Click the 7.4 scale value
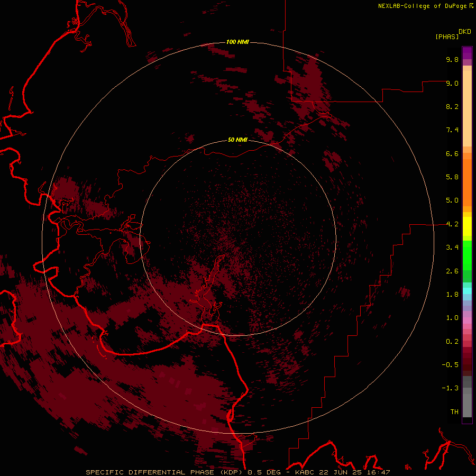The height and width of the screenshot is (476, 476). click(452, 130)
